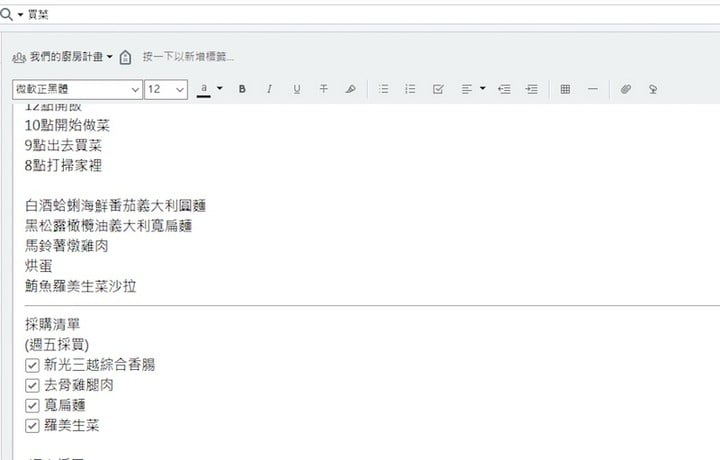The height and width of the screenshot is (460, 720).
Task: Insert a numbered list
Action: pyautogui.click(x=410, y=89)
